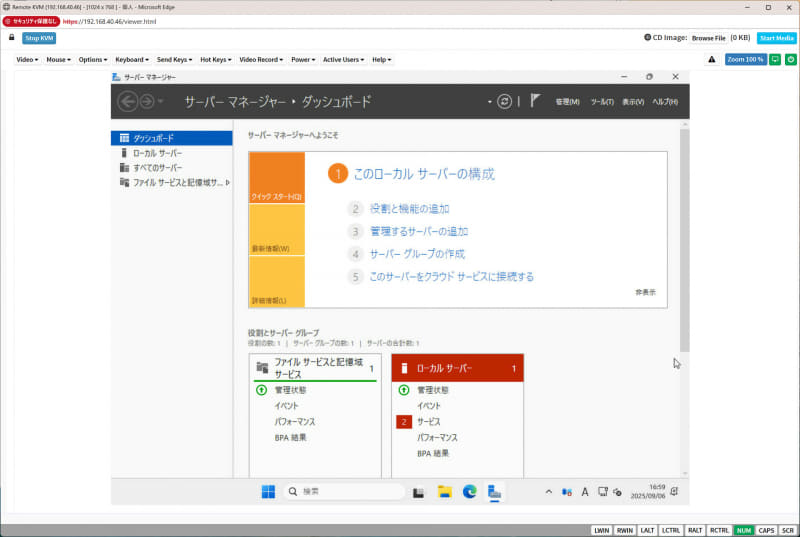
Task: Click the green status icon in ローカル サーバー tile
Action: click(404, 390)
